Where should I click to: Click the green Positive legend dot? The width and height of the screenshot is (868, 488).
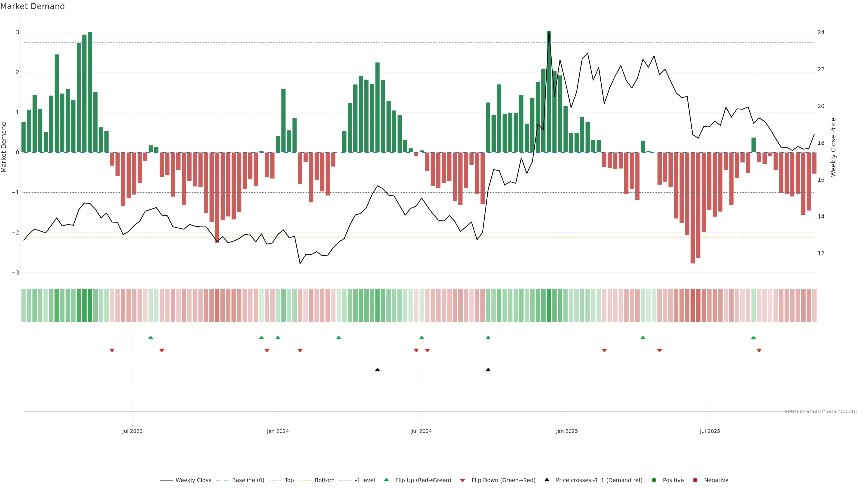654,480
